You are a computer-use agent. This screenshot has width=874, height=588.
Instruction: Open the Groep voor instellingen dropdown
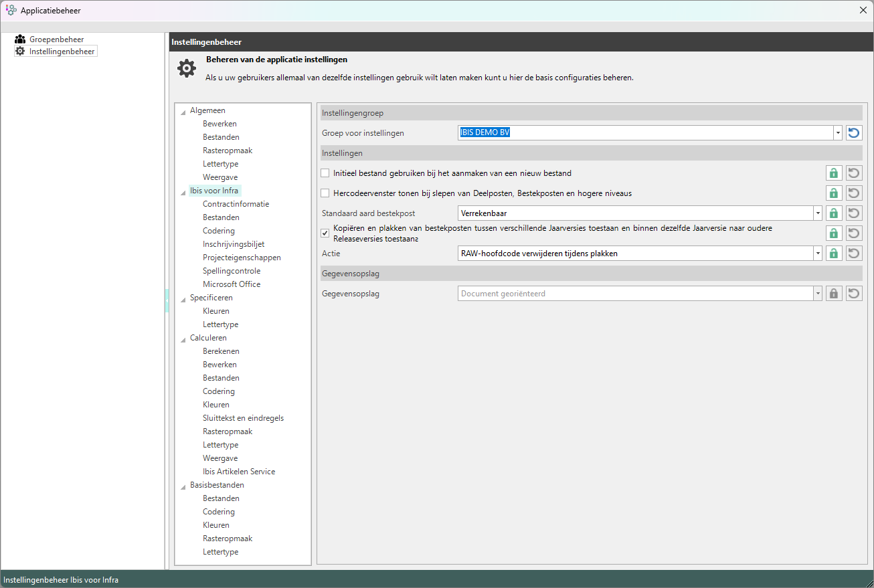(837, 132)
